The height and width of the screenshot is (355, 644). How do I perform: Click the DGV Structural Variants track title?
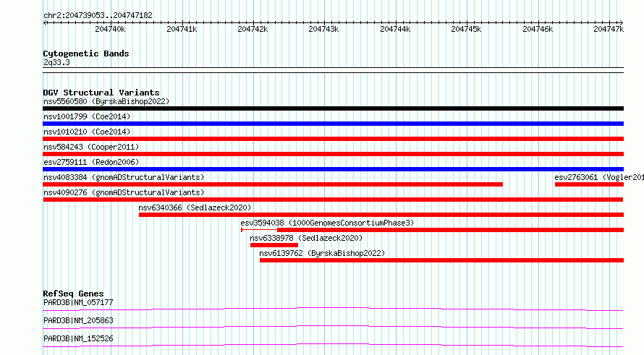[101, 93]
